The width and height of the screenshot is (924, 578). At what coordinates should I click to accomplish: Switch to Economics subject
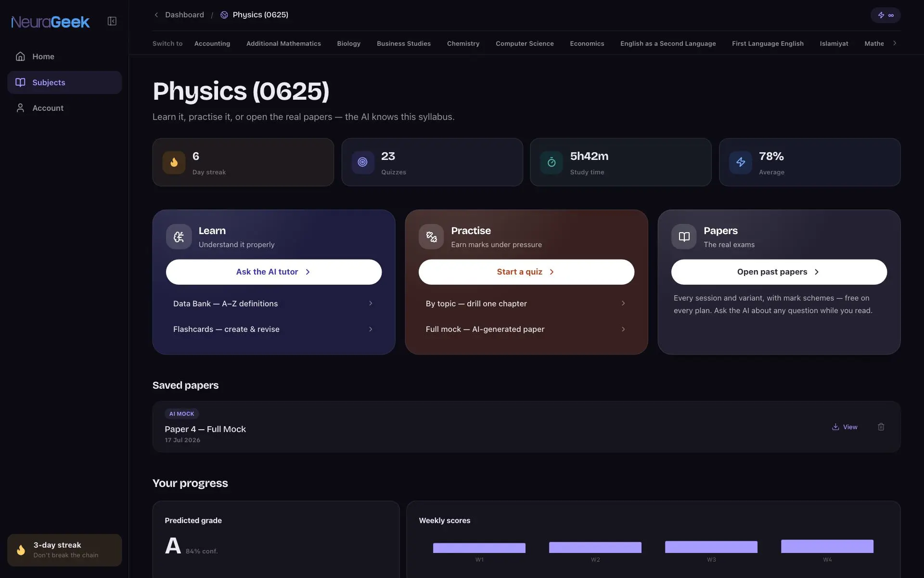tap(587, 43)
